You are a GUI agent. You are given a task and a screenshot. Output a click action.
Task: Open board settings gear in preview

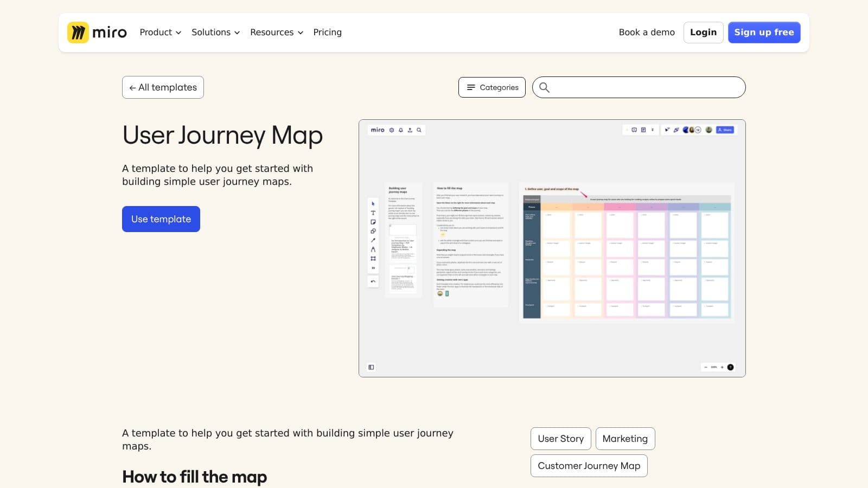click(392, 130)
